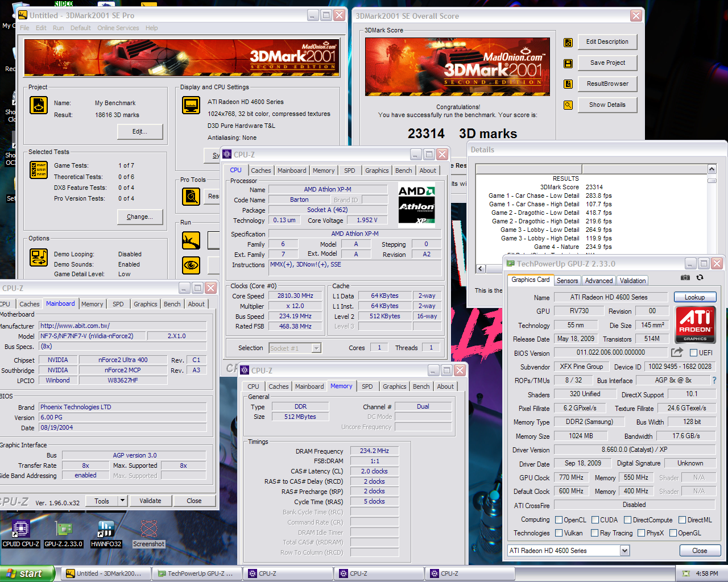Click the GPU-Z screenshot camera icon
The height and width of the screenshot is (582, 728).
pos(685,277)
